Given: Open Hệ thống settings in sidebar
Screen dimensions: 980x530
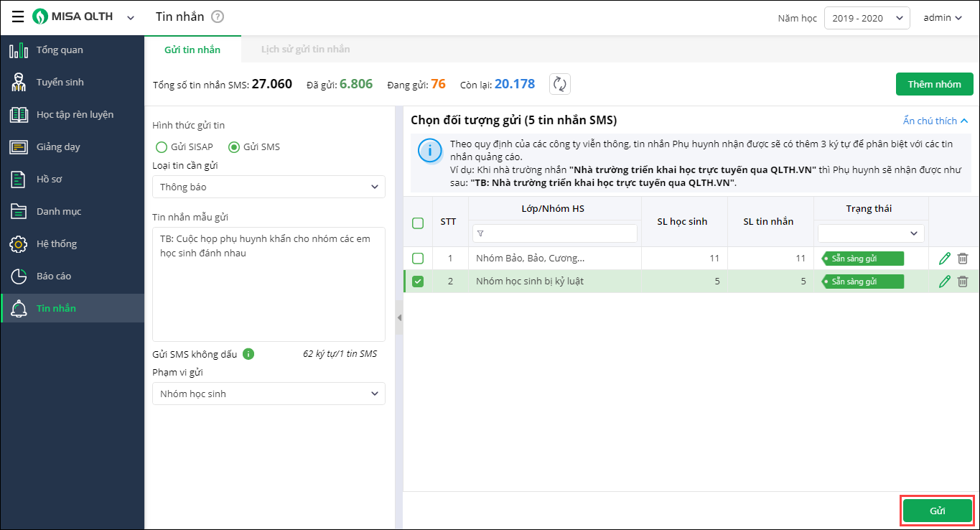Looking at the screenshot, I should 73,244.
